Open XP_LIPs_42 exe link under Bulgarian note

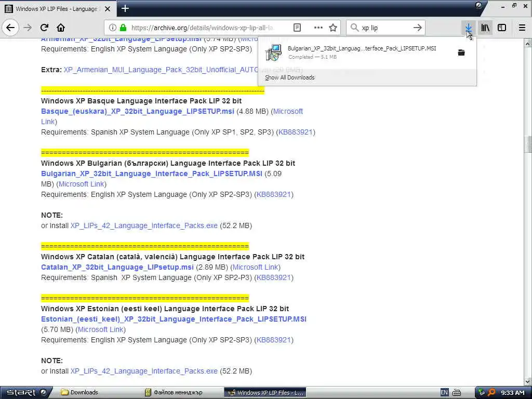click(x=144, y=225)
